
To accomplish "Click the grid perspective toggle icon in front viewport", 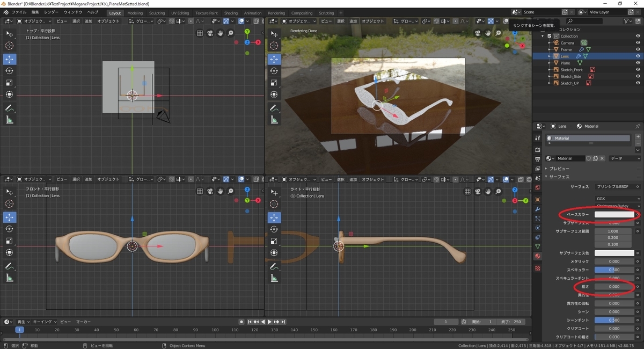I will [200, 191].
